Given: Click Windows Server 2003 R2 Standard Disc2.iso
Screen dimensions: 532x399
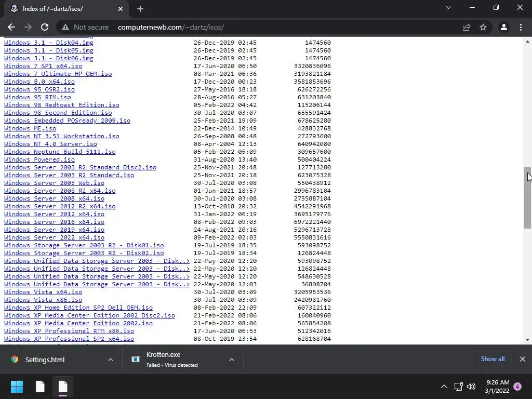Looking at the screenshot, I should (x=80, y=168).
